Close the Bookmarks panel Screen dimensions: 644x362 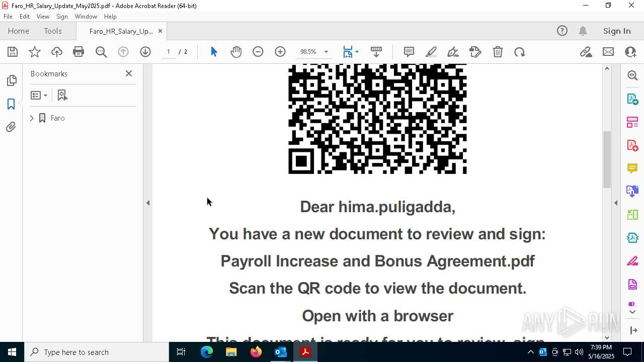[x=129, y=73]
